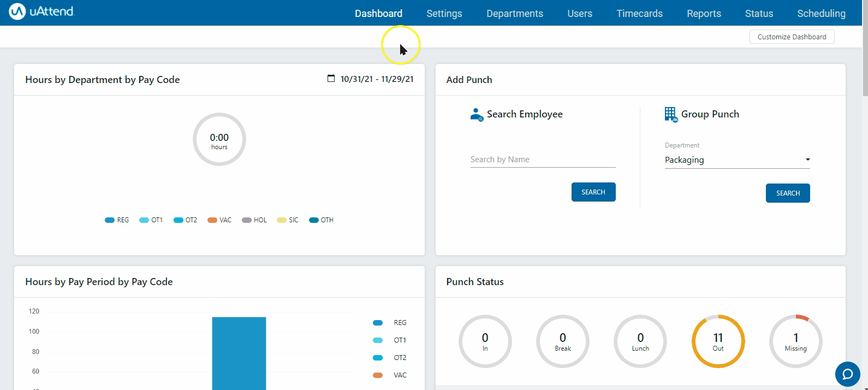
Task: Click the Search Employee person icon
Action: coord(477,114)
